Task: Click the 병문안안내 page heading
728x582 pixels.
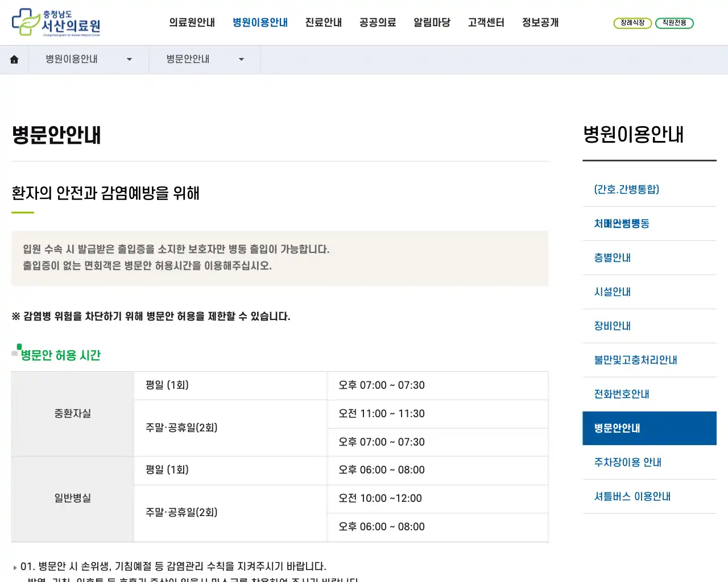Action: (56, 135)
